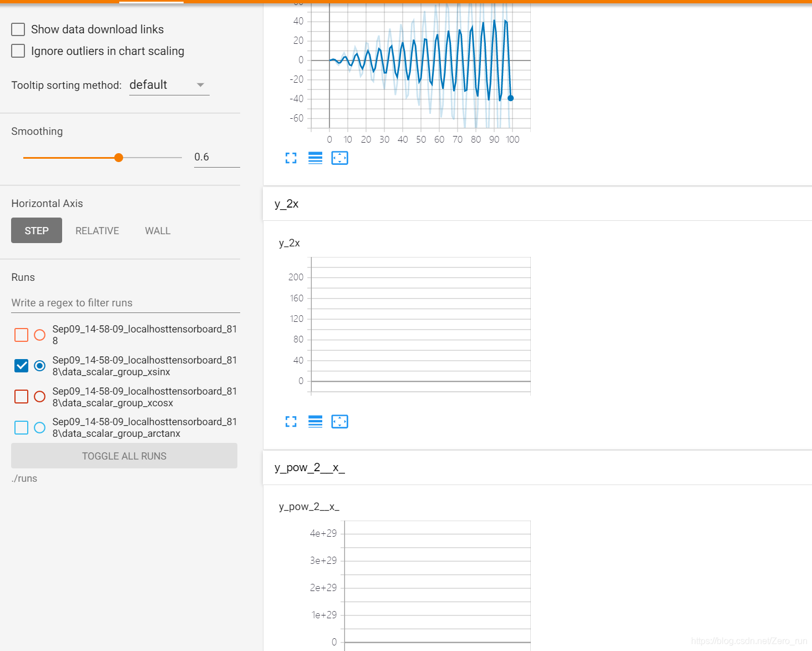The height and width of the screenshot is (651, 812).
Task: Click the y_pow_2__x_ chart title
Action: coord(309,507)
